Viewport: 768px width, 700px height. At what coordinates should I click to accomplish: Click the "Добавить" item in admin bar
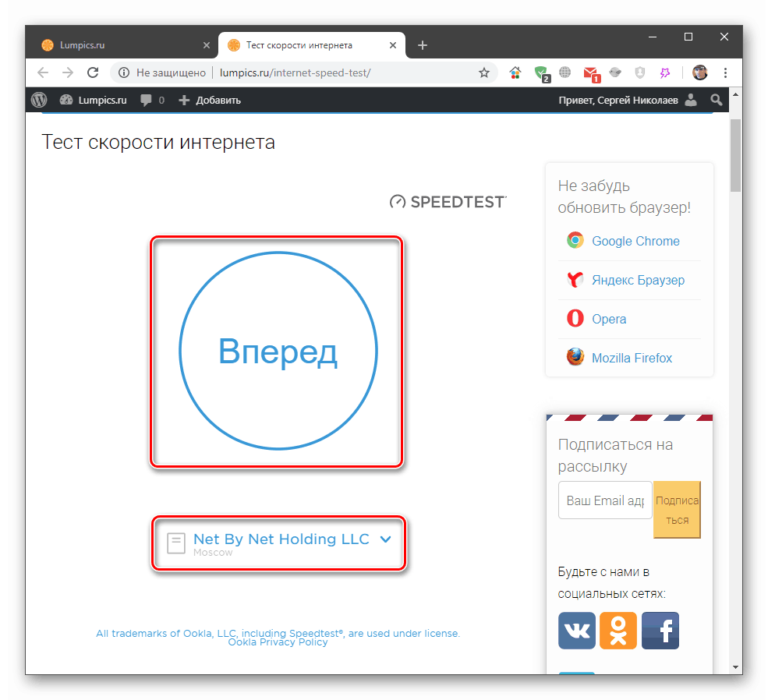click(210, 100)
